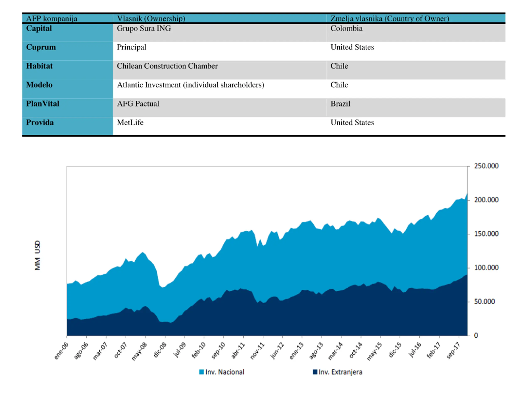Click the 'sep-17' date label
The height and width of the screenshot is (399, 532).
(453, 351)
